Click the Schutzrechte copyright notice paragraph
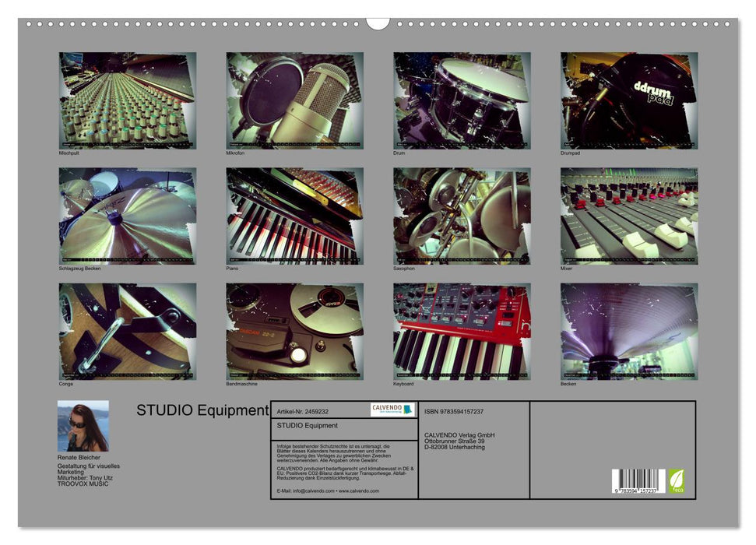 click(x=334, y=453)
